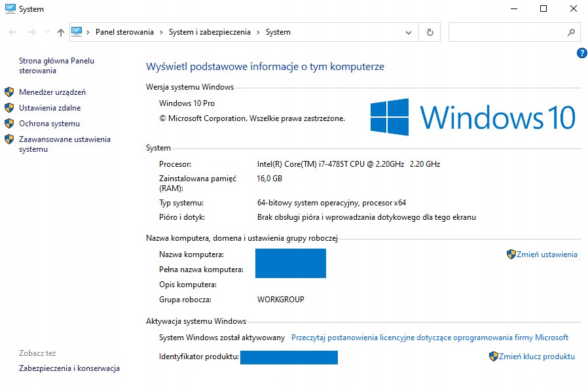The height and width of the screenshot is (386, 588).
Task: Open Ustawienia zdalne link
Action: point(50,108)
